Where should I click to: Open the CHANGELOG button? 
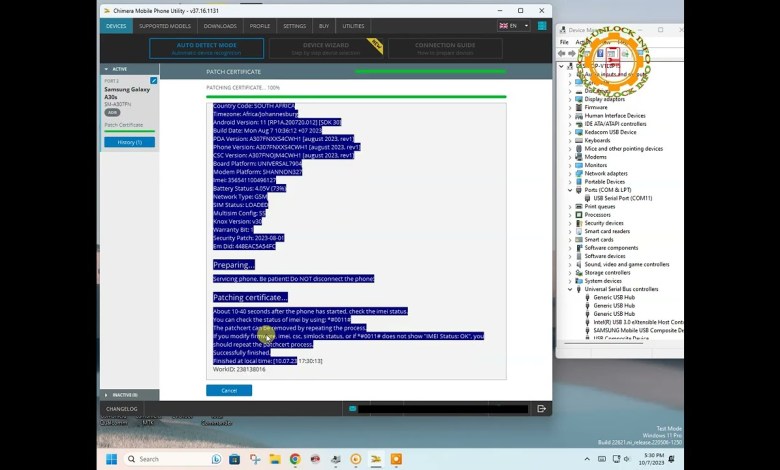(x=121, y=409)
